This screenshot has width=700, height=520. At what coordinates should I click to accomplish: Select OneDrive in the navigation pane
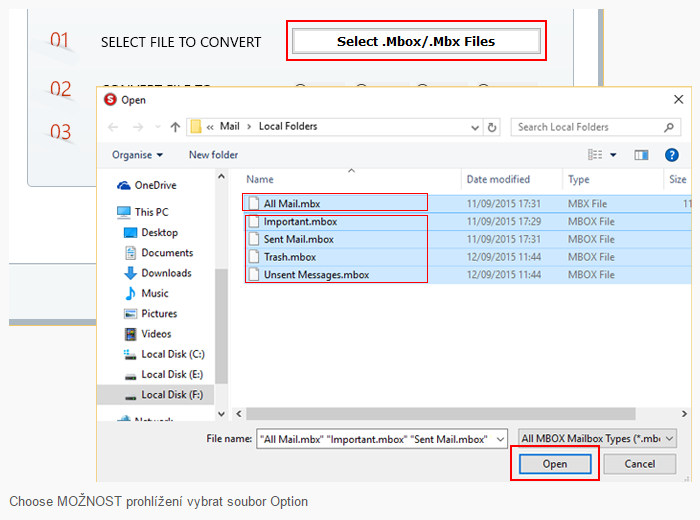pyautogui.click(x=155, y=185)
